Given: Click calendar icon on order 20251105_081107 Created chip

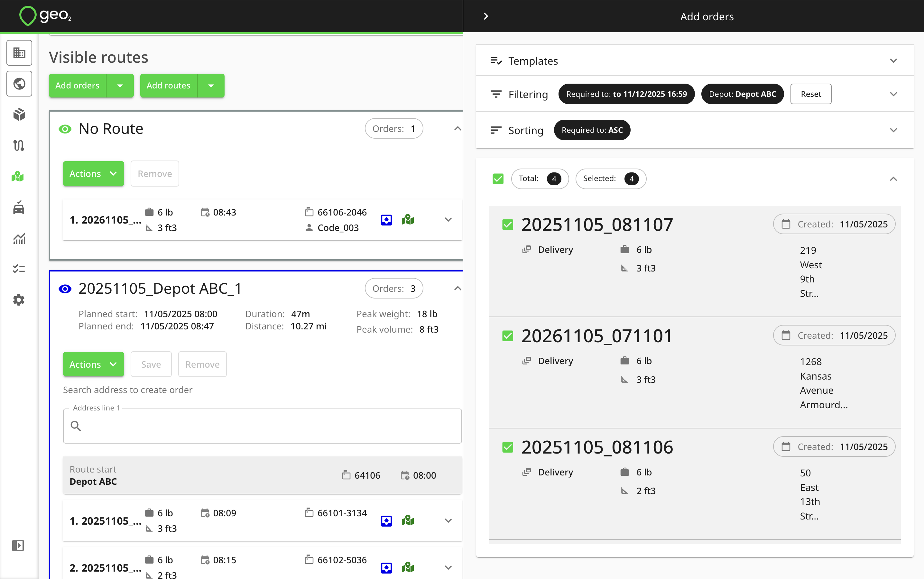Looking at the screenshot, I should [786, 224].
